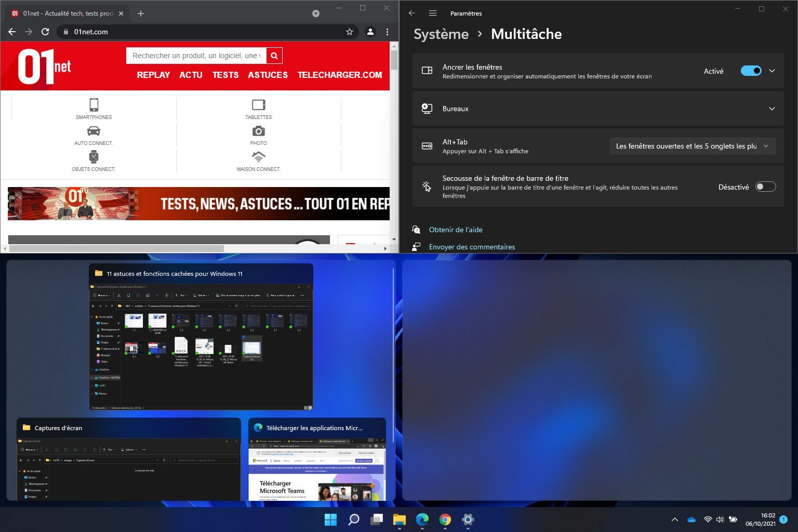Open the Alt+Tab dropdown
The height and width of the screenshot is (532, 798).
click(x=693, y=146)
